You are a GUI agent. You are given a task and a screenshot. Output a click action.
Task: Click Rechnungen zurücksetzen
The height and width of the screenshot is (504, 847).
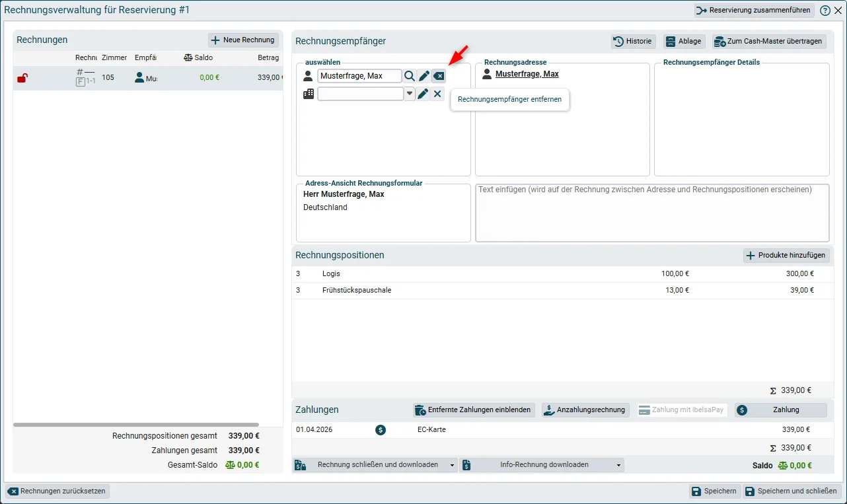57,491
